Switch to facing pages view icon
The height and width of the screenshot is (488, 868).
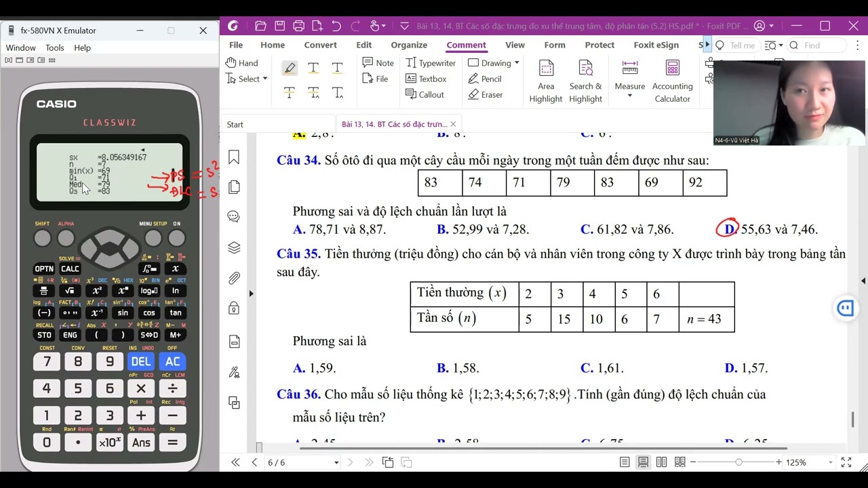(x=661, y=462)
